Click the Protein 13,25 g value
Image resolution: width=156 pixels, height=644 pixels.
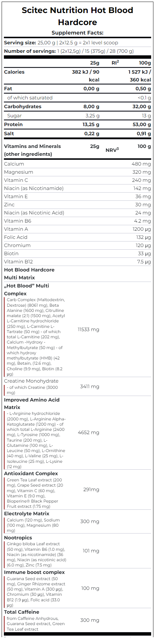91,124
